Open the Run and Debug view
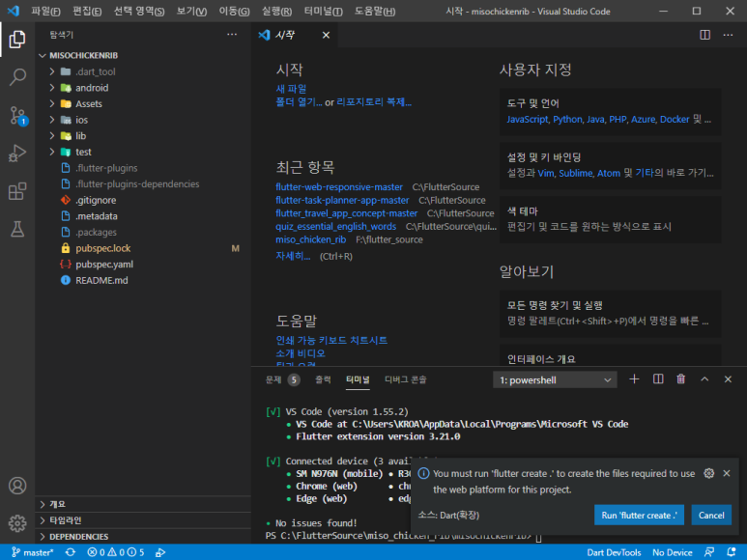Image resolution: width=747 pixels, height=560 pixels. pos(17,154)
